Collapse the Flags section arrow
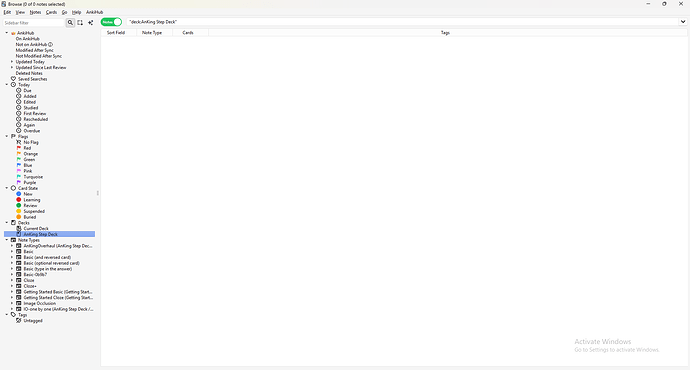This screenshot has height=370, width=690. click(x=7, y=136)
